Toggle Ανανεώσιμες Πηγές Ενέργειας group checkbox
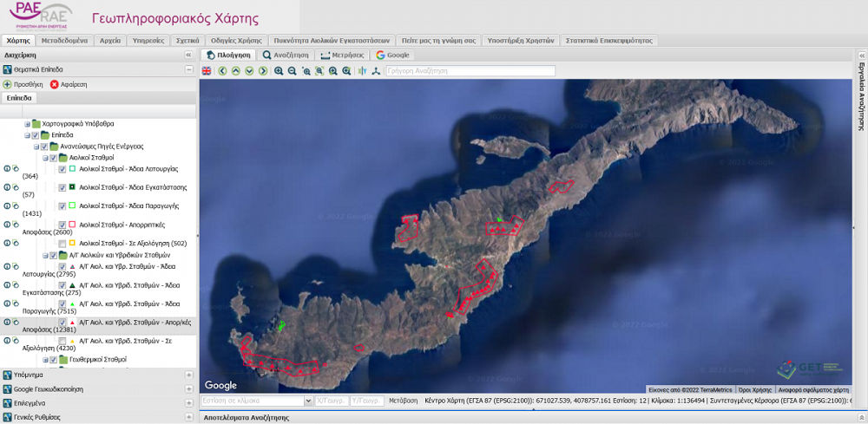 (x=44, y=147)
